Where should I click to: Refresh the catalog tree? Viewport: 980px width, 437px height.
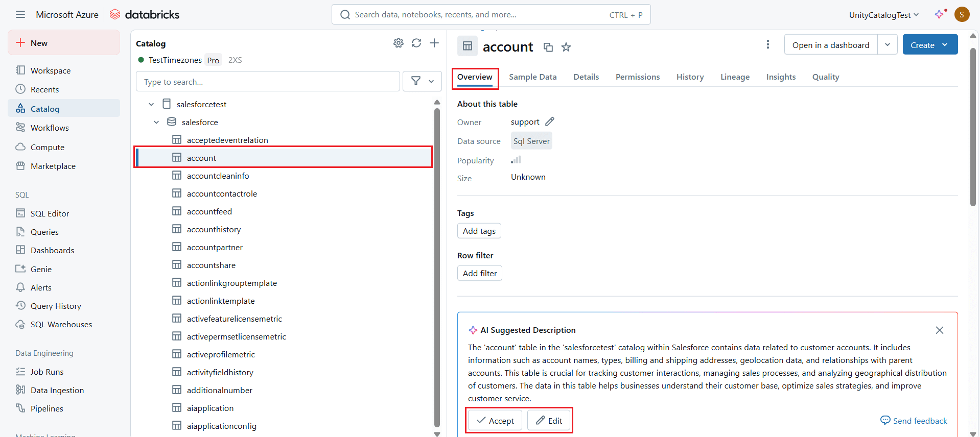416,43
